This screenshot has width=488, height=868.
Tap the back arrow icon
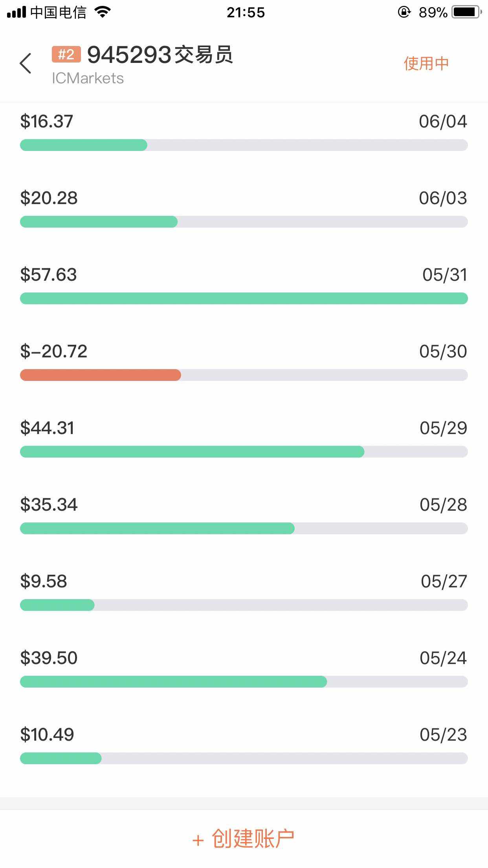click(x=26, y=63)
